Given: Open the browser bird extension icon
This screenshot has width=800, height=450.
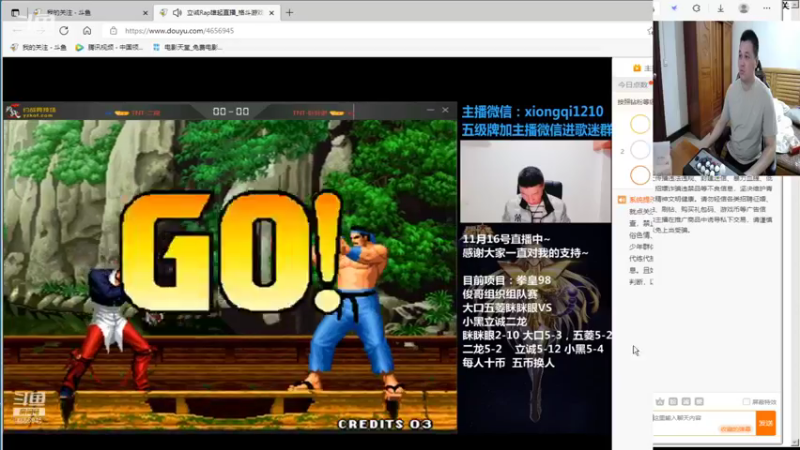Looking at the screenshot, I should pyautogui.click(x=674, y=8).
